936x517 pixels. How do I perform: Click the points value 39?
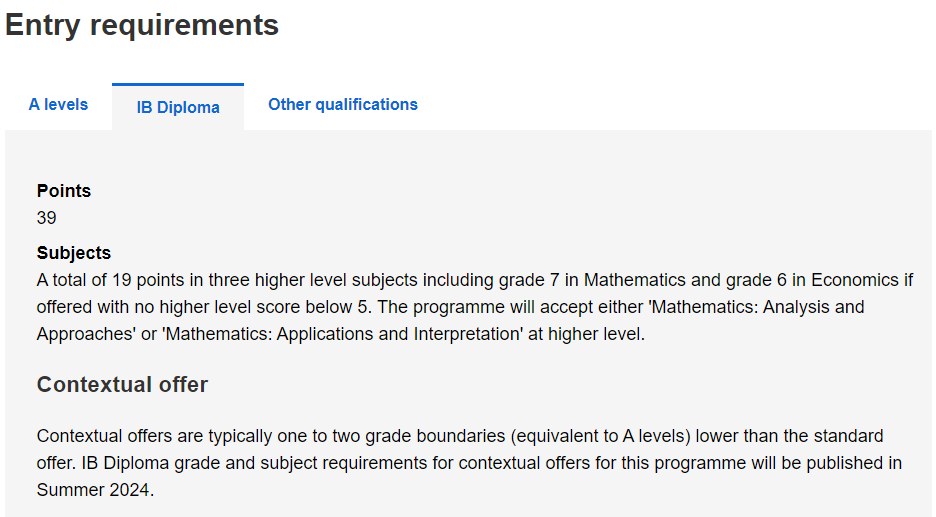click(47, 218)
